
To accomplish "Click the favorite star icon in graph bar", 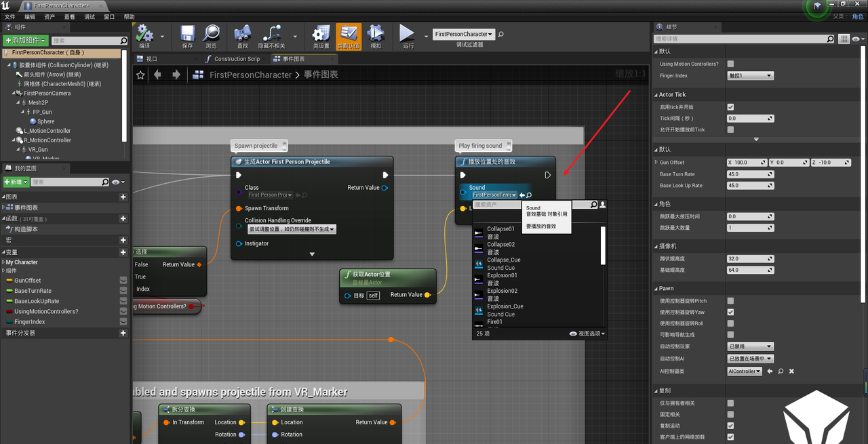I will pos(140,75).
